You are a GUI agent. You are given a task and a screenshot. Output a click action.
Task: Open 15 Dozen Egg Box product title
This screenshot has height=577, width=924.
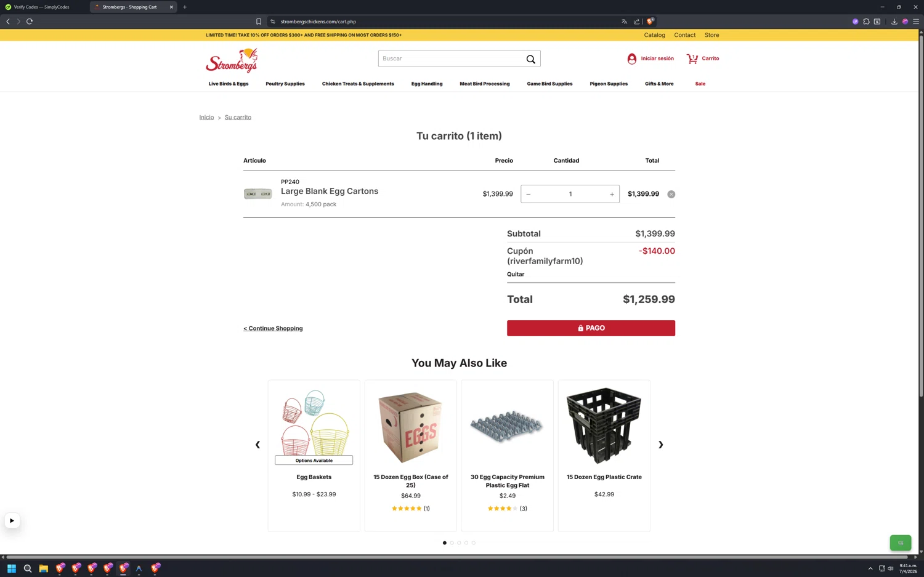coord(411,481)
